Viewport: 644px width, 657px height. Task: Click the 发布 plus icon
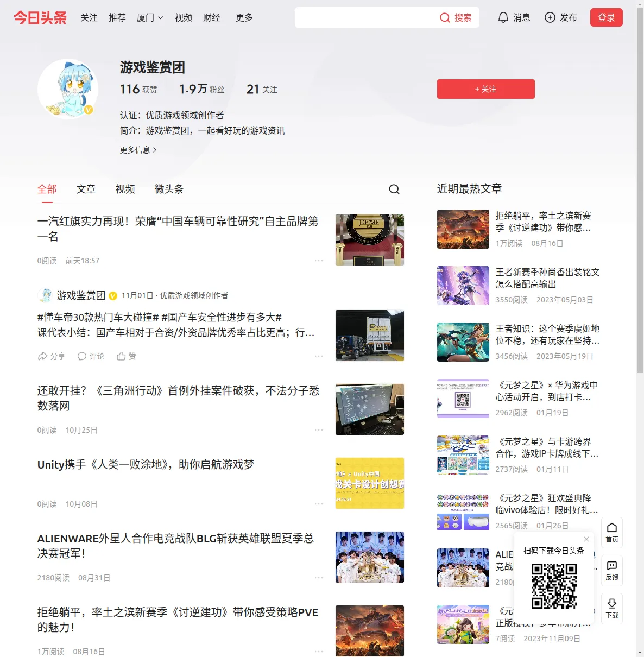[x=550, y=18]
